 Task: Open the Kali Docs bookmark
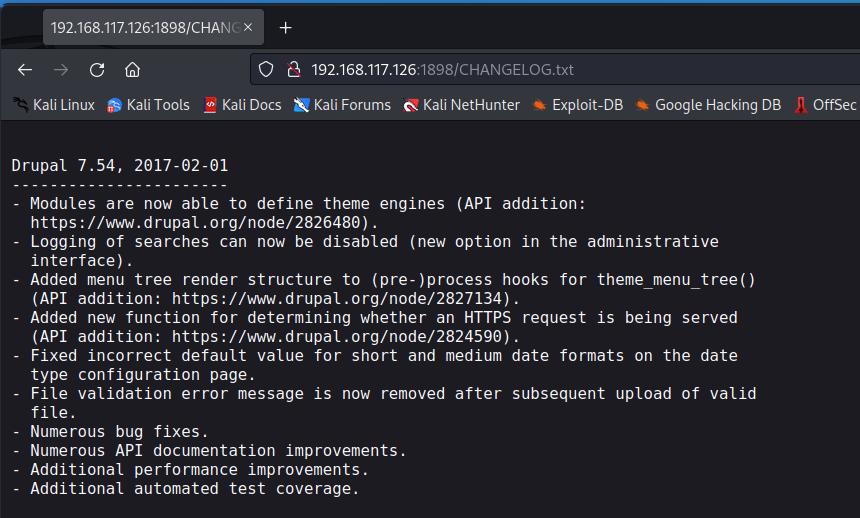point(242,105)
